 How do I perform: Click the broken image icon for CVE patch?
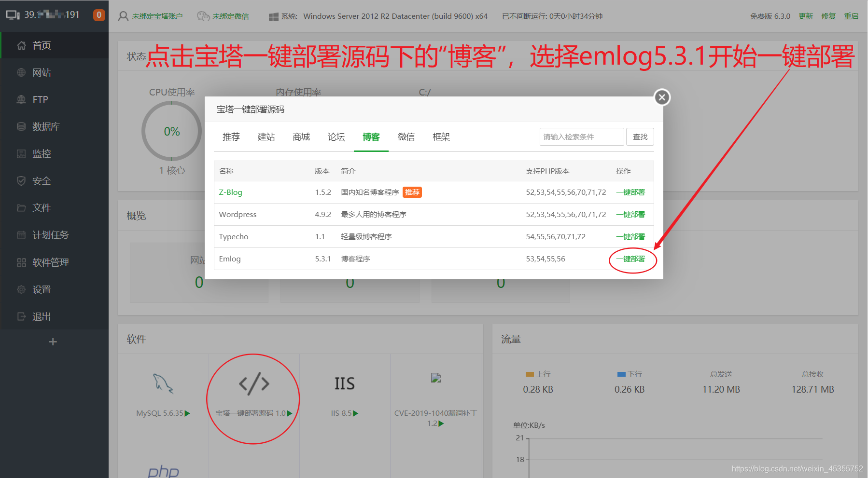click(436, 378)
